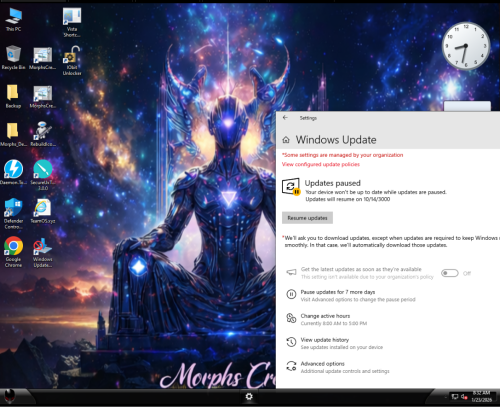Click the Settings gear in taskbar

pos(249,397)
